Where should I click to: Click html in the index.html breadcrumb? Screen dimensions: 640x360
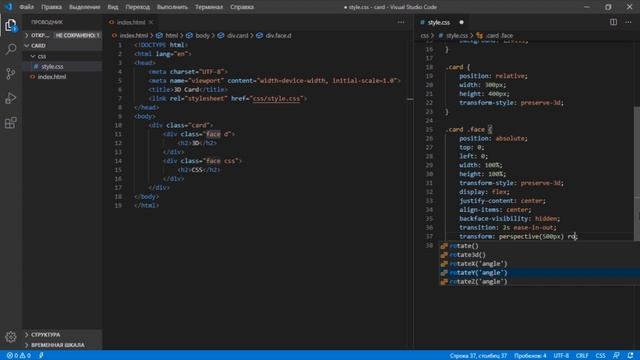point(171,36)
